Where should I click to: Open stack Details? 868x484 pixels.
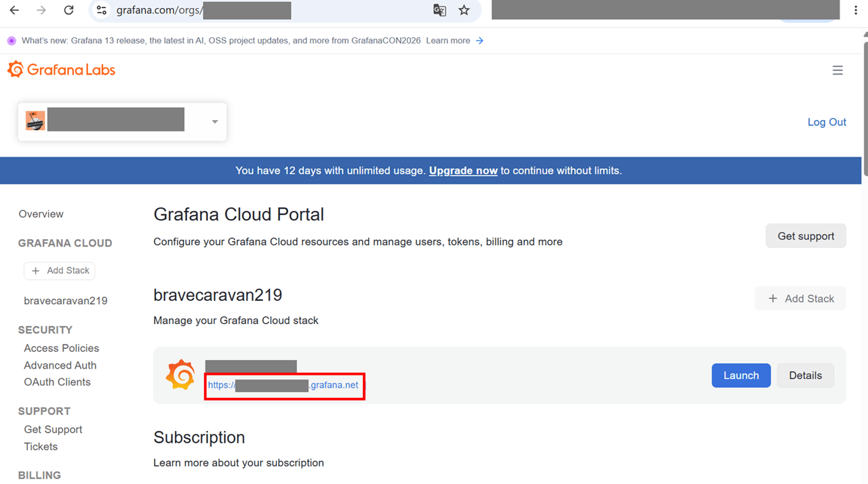806,376
